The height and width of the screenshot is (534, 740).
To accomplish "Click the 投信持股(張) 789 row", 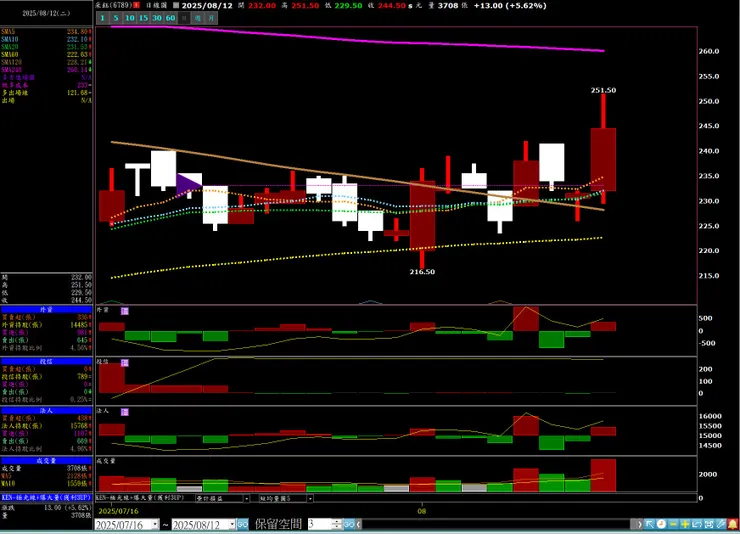I will click(x=46, y=376).
